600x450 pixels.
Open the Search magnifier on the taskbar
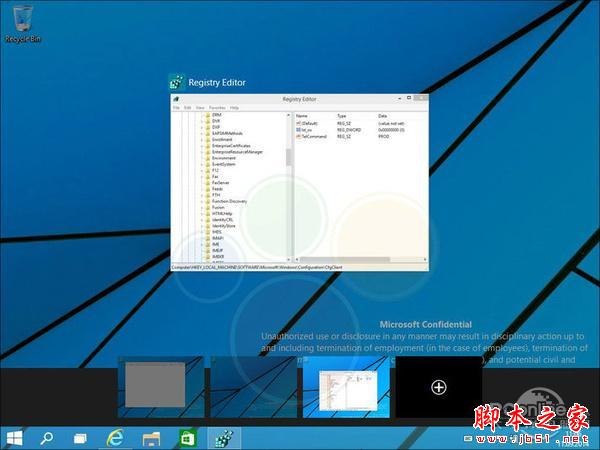click(47, 438)
